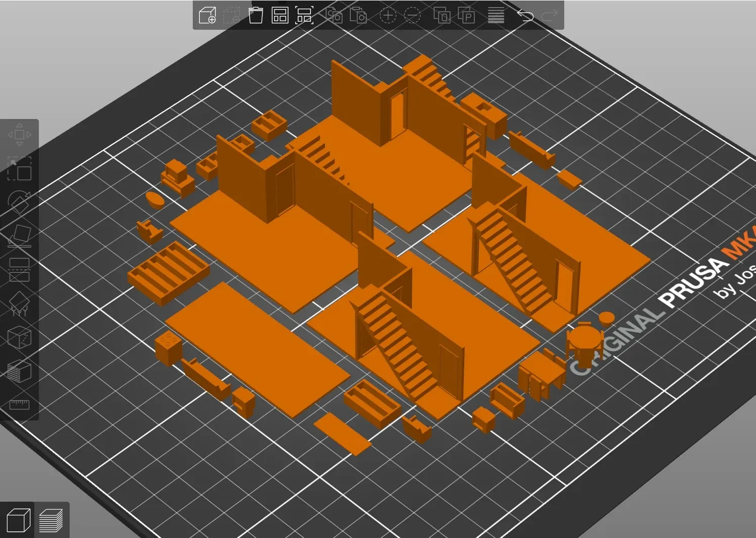Click the Split to objects icon
Image resolution: width=756 pixels, height=538 pixels.
tap(442, 15)
